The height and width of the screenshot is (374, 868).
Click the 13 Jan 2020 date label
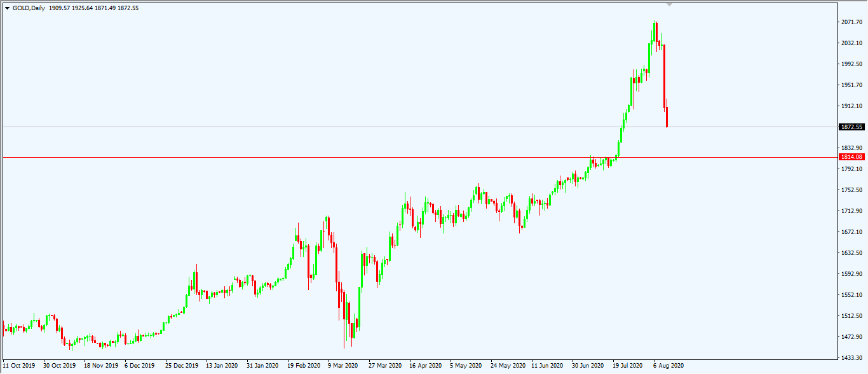pos(222,366)
